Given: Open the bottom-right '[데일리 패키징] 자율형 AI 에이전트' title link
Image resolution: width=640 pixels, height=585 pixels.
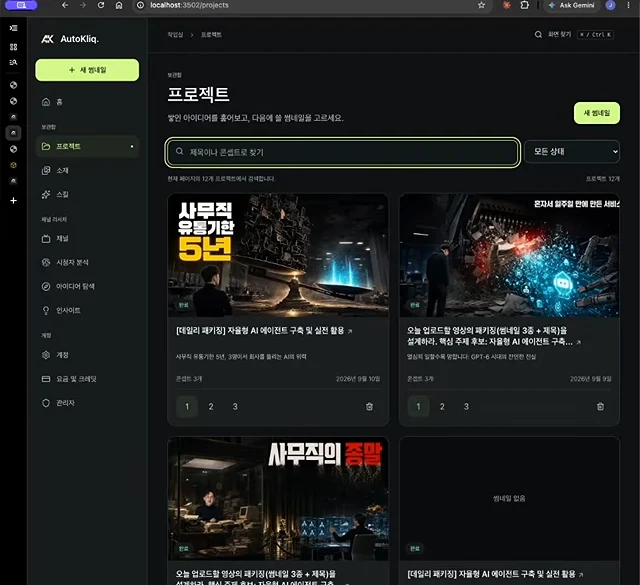Looking at the screenshot, I should pos(495,574).
